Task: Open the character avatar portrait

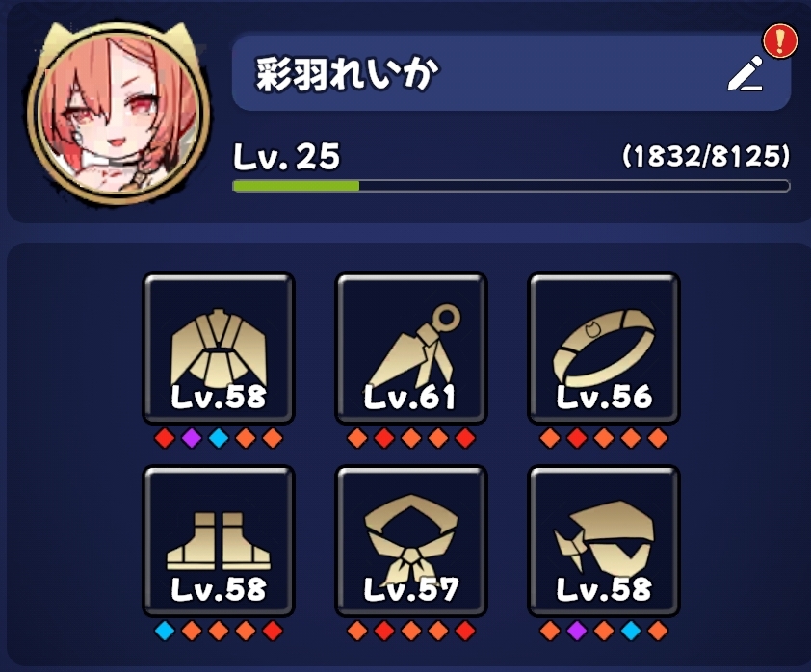Action: pos(119,113)
